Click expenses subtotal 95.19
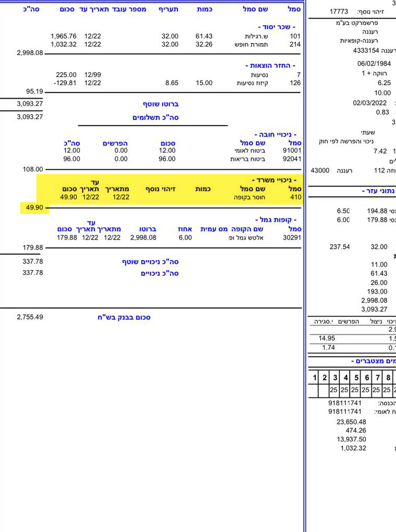 [35, 91]
